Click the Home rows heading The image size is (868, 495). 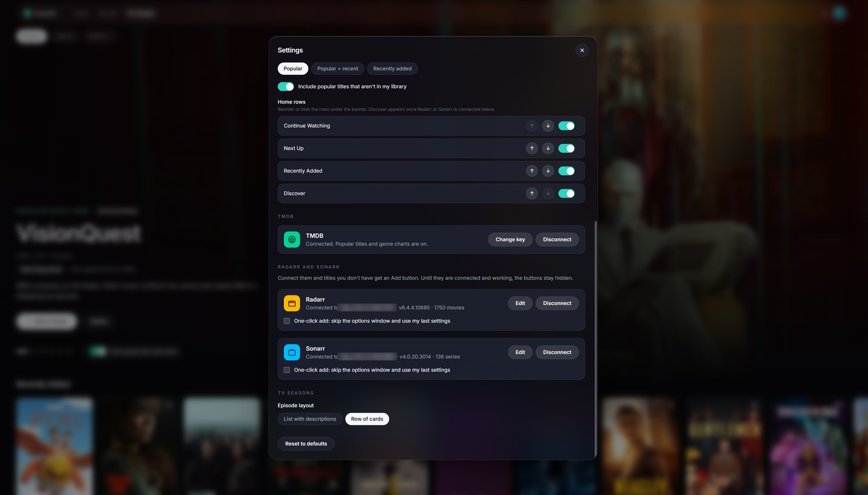[x=292, y=102]
